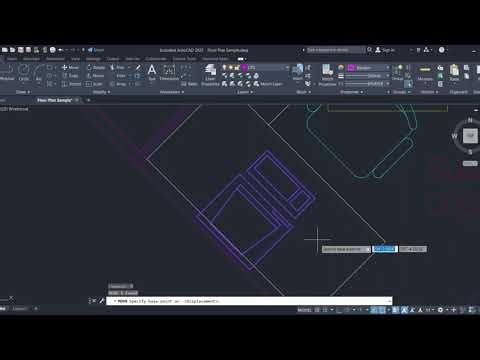The image size is (480, 360).
Task: Open the Dimension tool
Action: (x=169, y=72)
